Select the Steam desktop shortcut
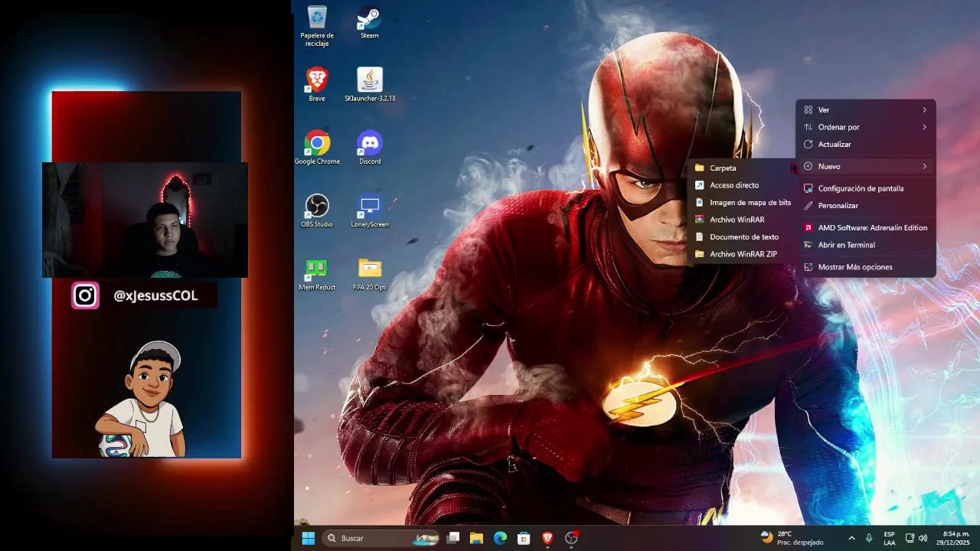Image resolution: width=980 pixels, height=551 pixels. click(x=370, y=22)
